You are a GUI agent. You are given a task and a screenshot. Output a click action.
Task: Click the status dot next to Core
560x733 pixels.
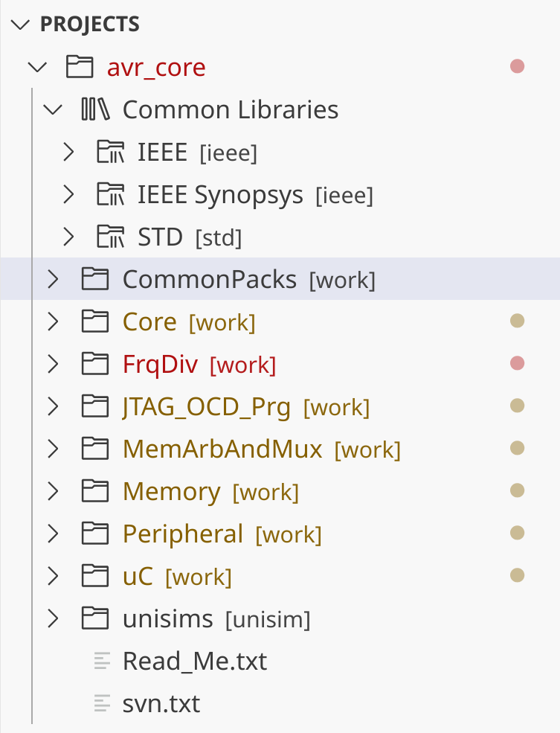pyautogui.click(x=518, y=321)
